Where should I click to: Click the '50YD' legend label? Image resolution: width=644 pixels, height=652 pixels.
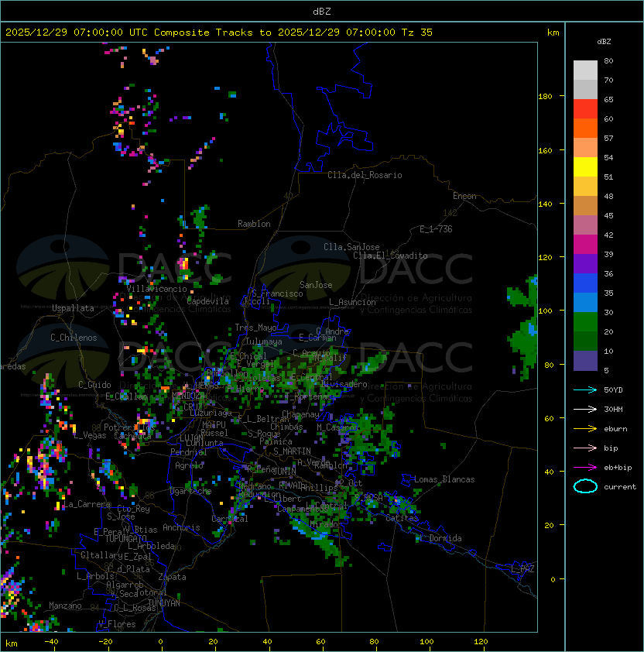613,390
